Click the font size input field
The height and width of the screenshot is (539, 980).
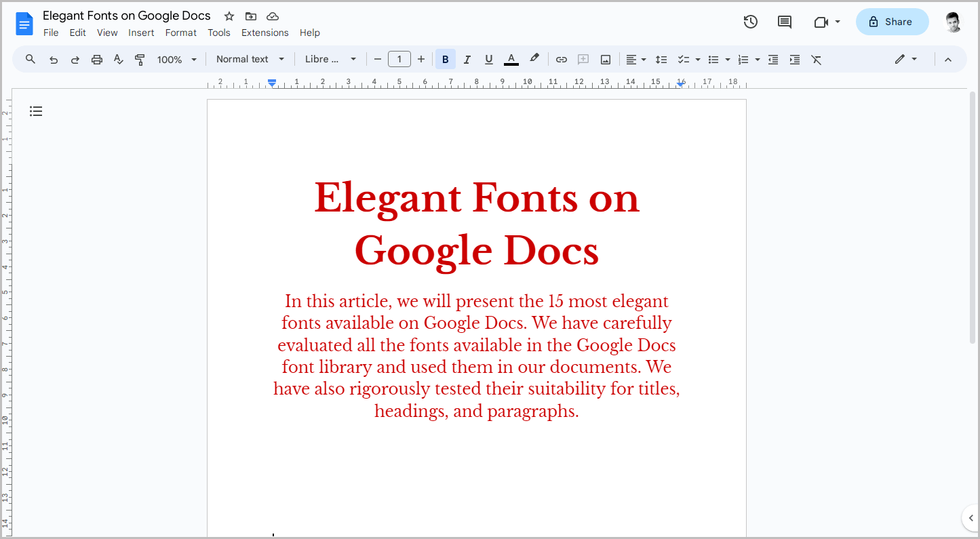pos(399,59)
